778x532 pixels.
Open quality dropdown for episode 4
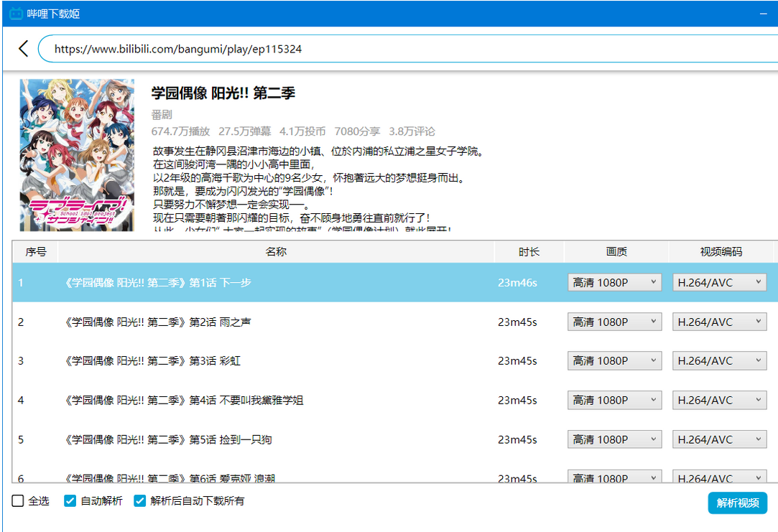coord(614,400)
